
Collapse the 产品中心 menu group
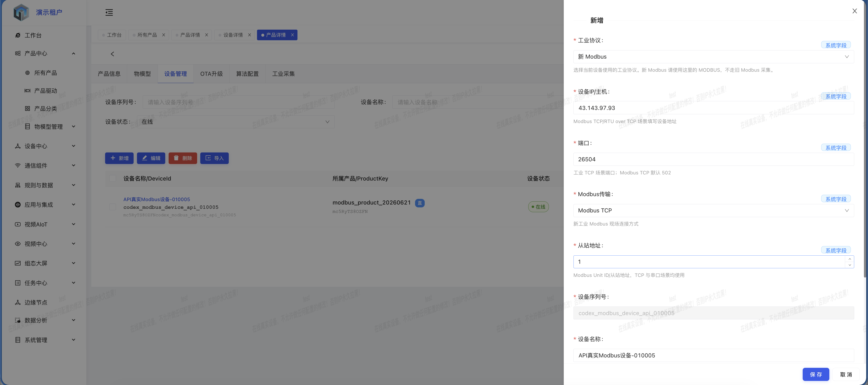73,54
